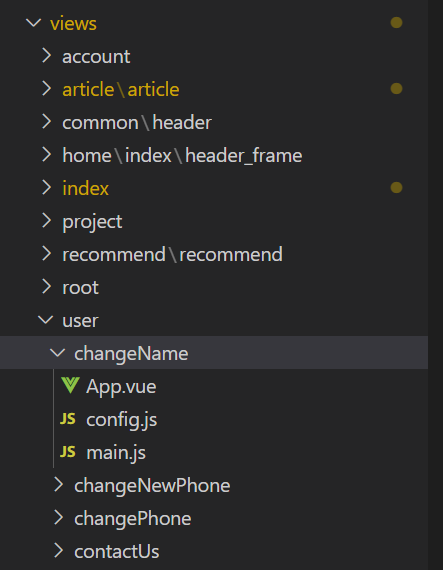
Task: Collapse the user folder chevron
Action: (x=46, y=320)
